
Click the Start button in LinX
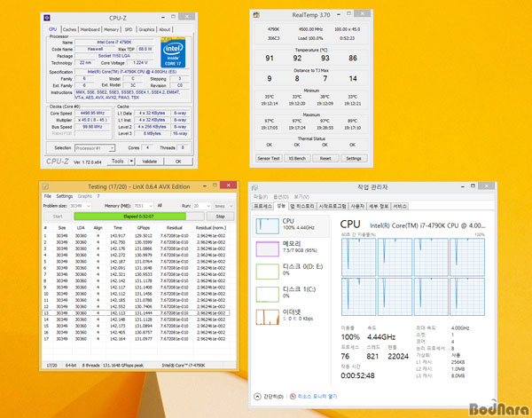click(x=58, y=217)
